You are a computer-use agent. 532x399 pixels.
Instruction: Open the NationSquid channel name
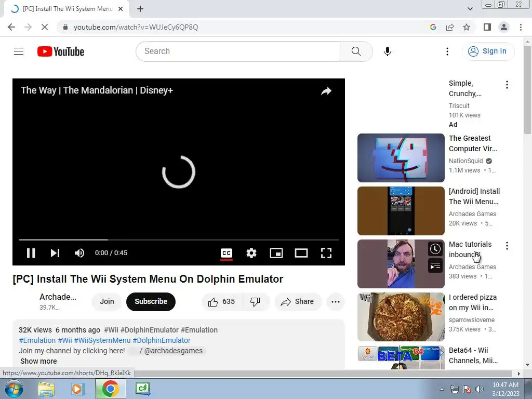465,161
